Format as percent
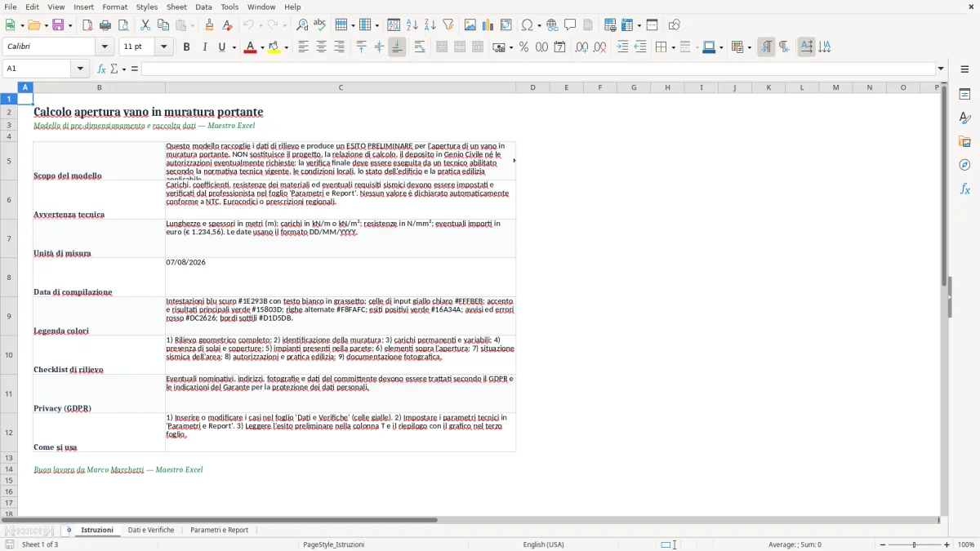 (523, 47)
